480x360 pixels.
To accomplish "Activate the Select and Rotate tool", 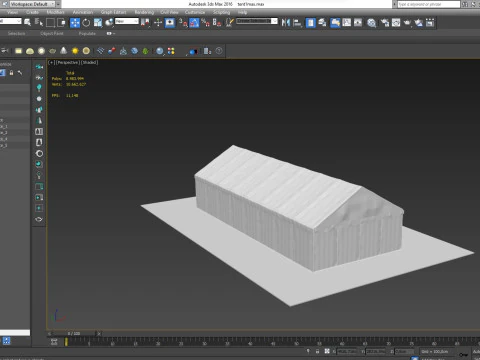I will pos(86,22).
